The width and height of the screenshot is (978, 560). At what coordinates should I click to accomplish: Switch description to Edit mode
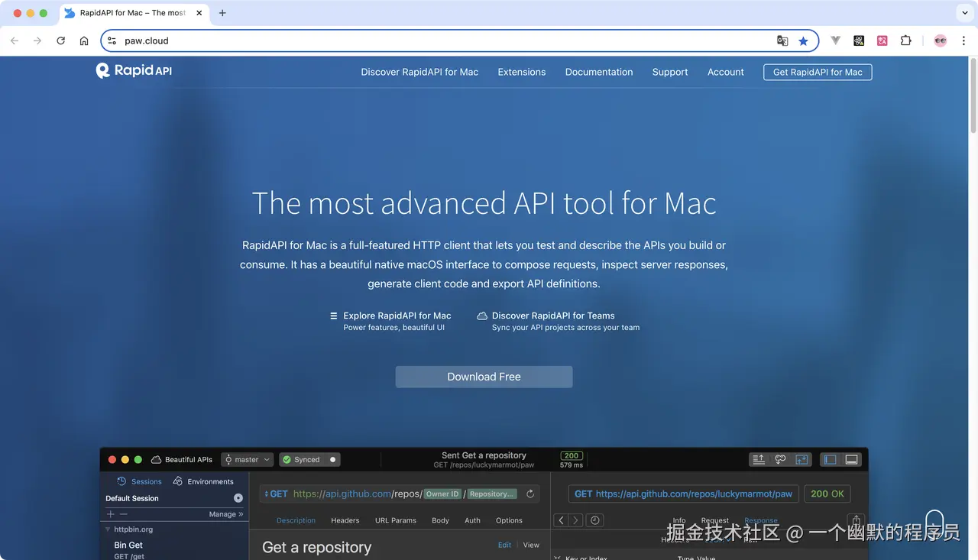point(504,545)
